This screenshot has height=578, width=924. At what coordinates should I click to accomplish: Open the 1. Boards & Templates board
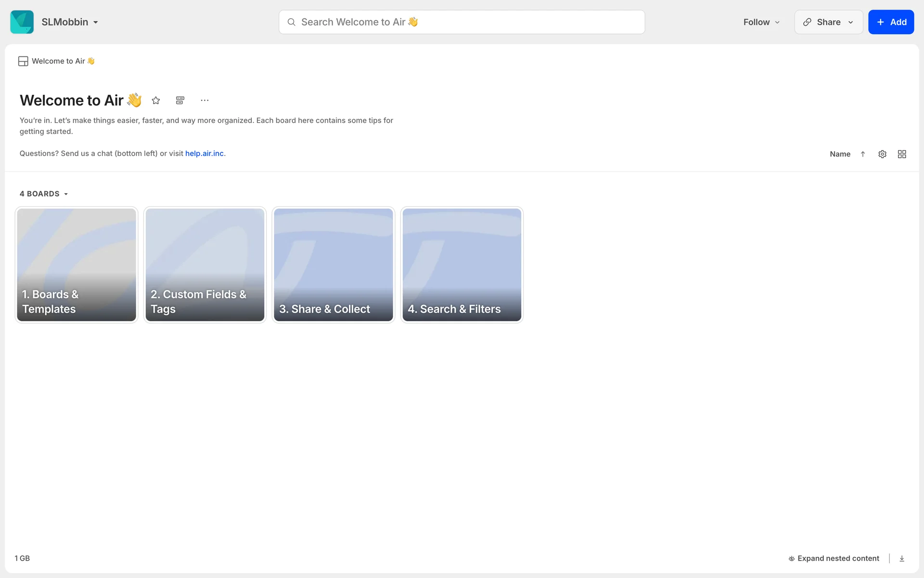click(77, 265)
